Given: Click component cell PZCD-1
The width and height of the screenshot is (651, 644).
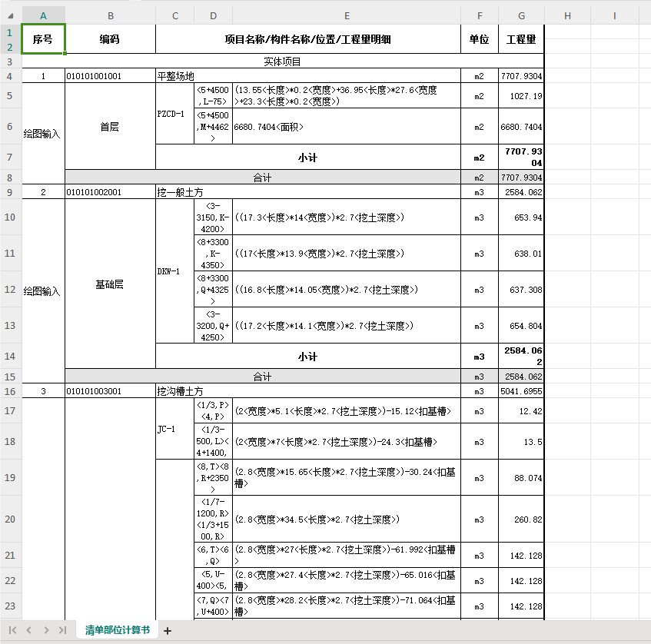Looking at the screenshot, I should [174, 114].
